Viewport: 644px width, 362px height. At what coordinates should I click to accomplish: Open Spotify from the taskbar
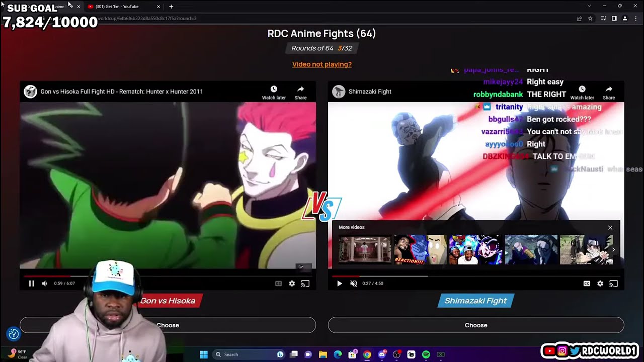(x=426, y=354)
